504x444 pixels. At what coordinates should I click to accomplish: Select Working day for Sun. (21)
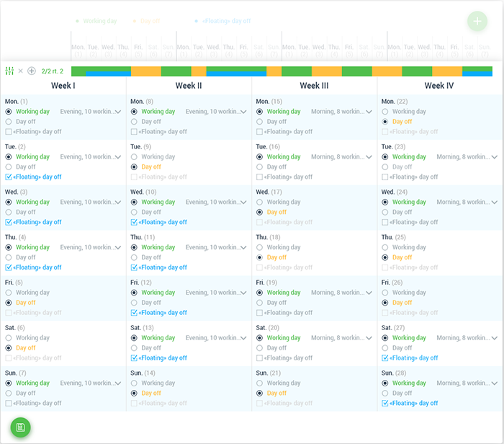259,383
